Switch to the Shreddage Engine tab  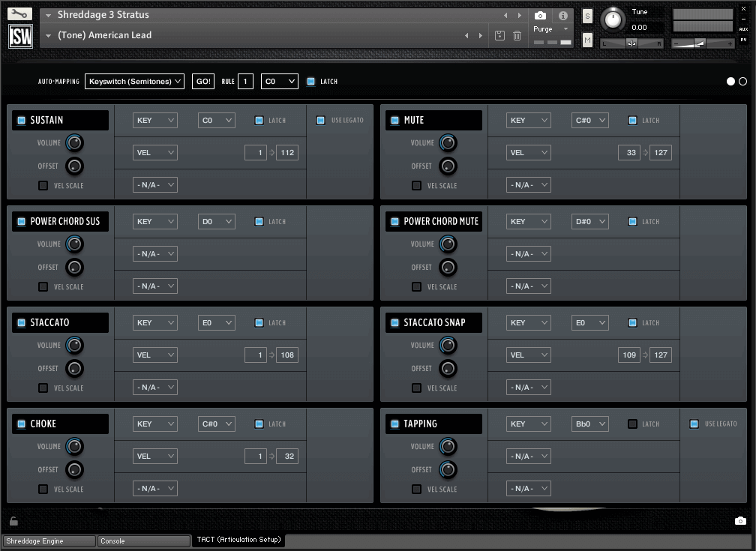(48, 541)
